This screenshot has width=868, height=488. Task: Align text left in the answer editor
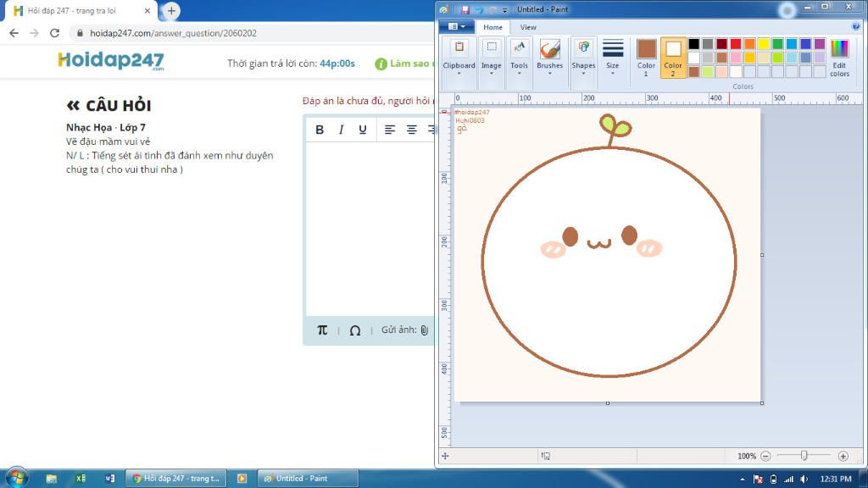[x=390, y=130]
